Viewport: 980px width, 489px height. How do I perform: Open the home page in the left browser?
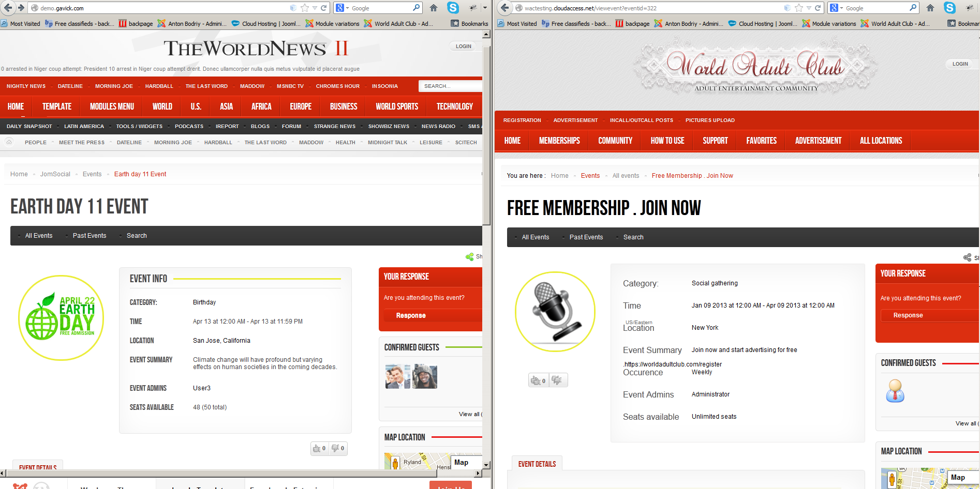point(434,8)
